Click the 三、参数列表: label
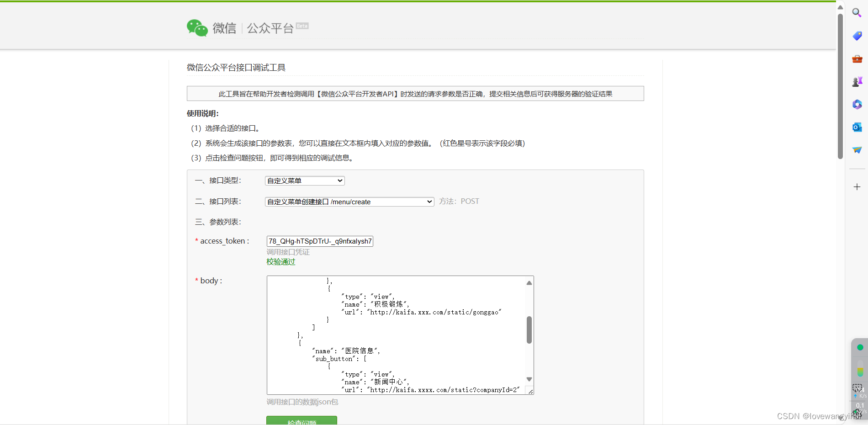Image resolution: width=868 pixels, height=425 pixels. pyautogui.click(x=218, y=222)
